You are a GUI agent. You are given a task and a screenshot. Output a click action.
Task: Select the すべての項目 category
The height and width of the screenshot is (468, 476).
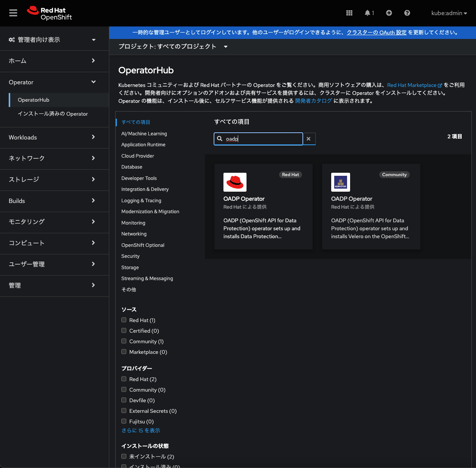(136, 122)
